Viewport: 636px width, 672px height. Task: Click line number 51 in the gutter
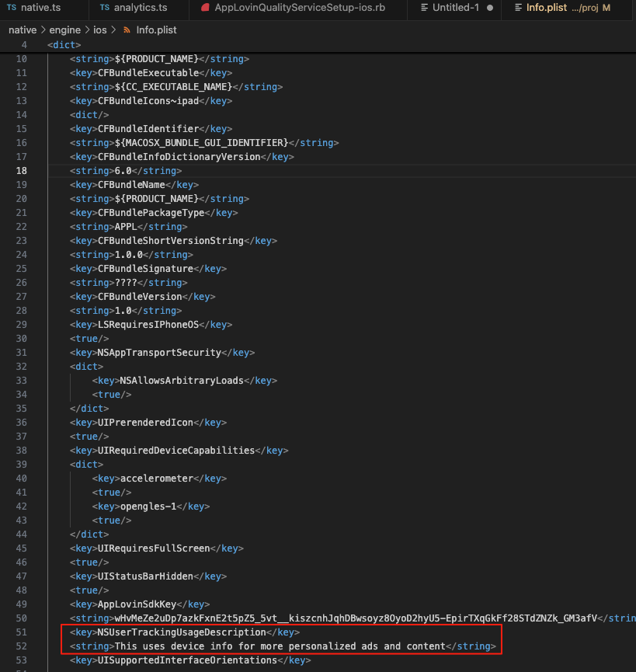click(x=21, y=632)
